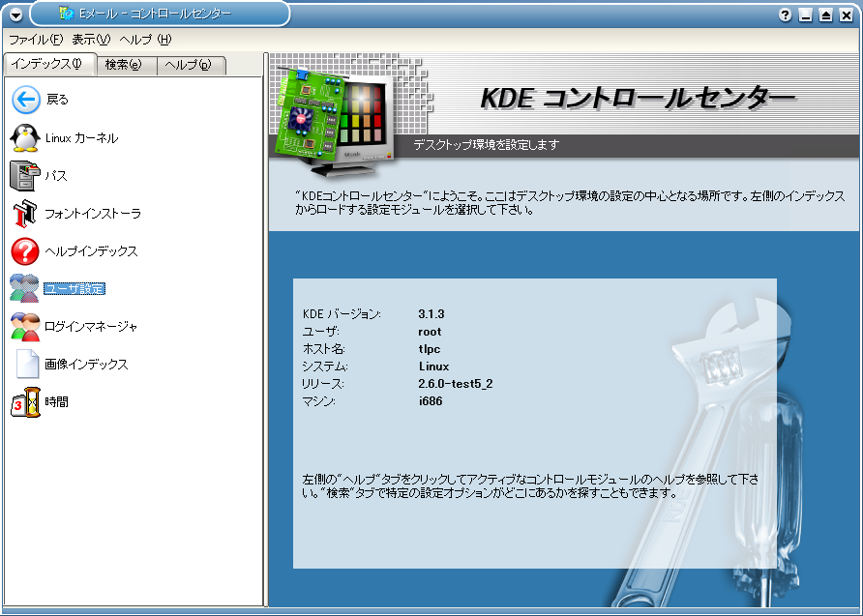Viewport: 863px width, 616px height.
Task: Select the ヘルプインデックス entry
Action: point(91,251)
